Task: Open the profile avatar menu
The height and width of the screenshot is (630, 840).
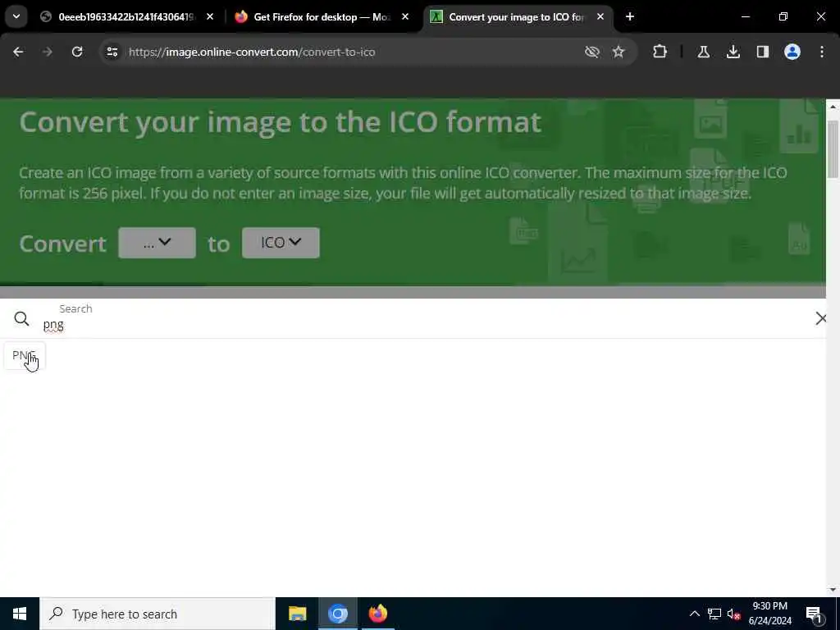Action: pos(792,52)
